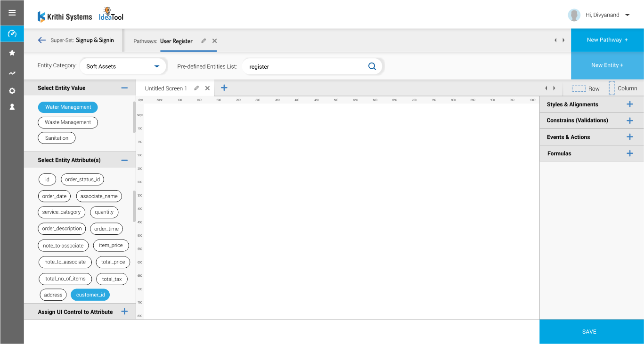
Task: Collapse the Select Entity Value section
Action: click(124, 88)
